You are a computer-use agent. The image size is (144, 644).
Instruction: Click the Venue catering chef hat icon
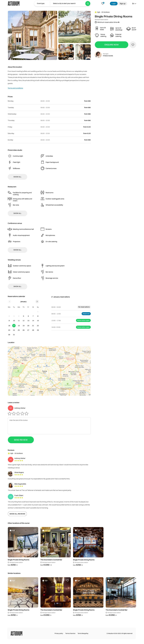pos(97,35)
